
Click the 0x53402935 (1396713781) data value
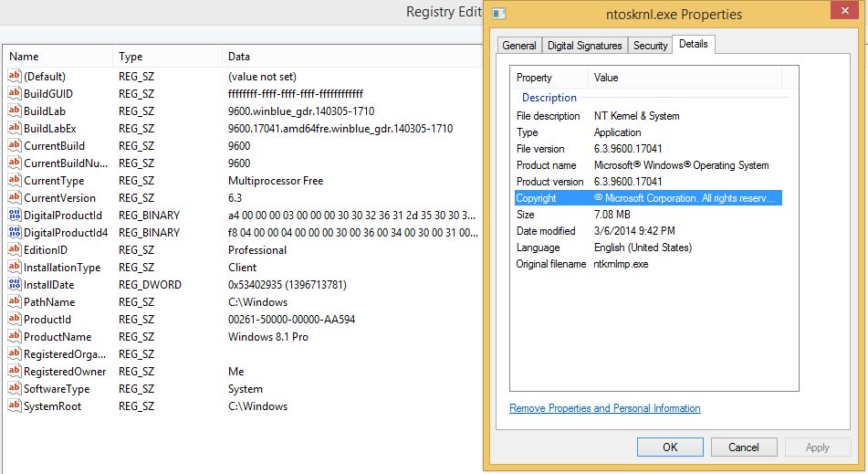[288, 285]
